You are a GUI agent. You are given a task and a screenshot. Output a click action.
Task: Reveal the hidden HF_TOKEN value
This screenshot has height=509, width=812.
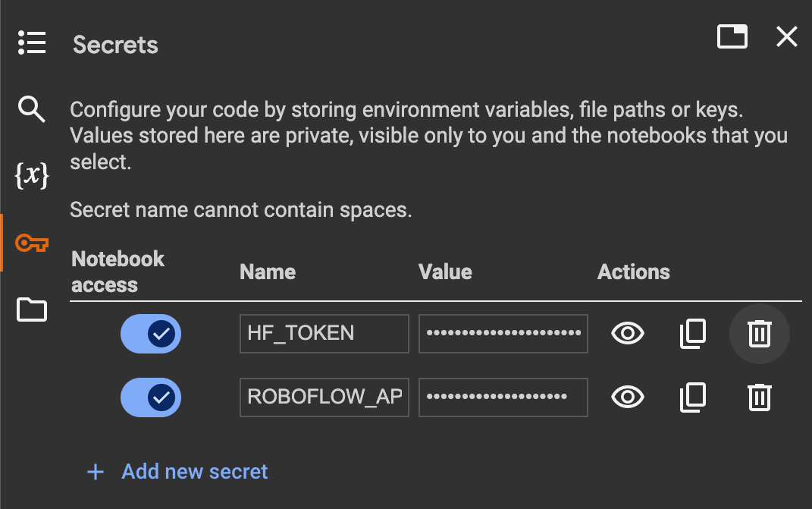pos(627,334)
